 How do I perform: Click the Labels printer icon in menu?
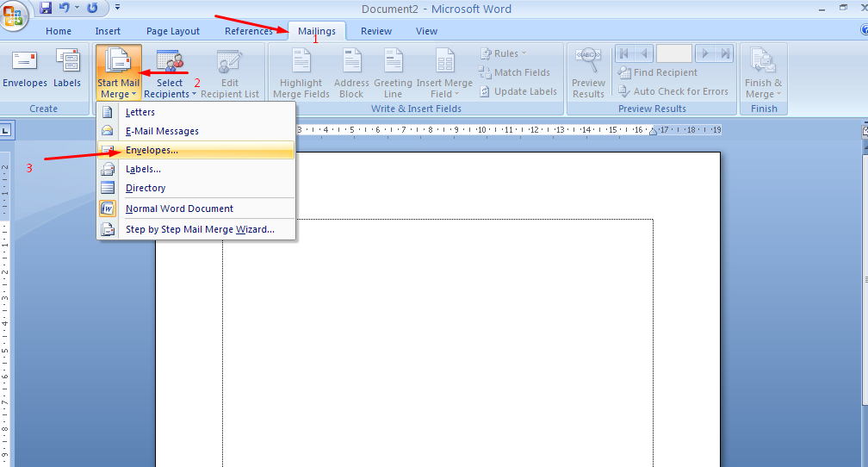(108, 169)
